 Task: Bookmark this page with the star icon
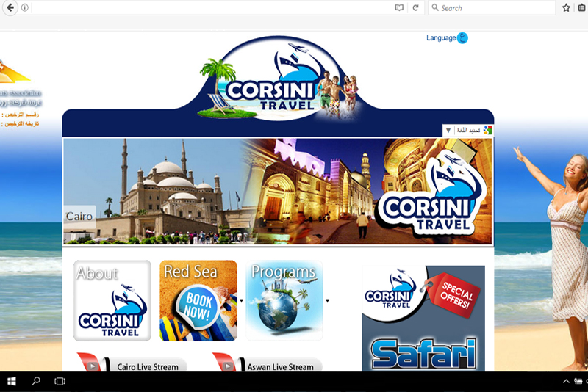coord(566,8)
